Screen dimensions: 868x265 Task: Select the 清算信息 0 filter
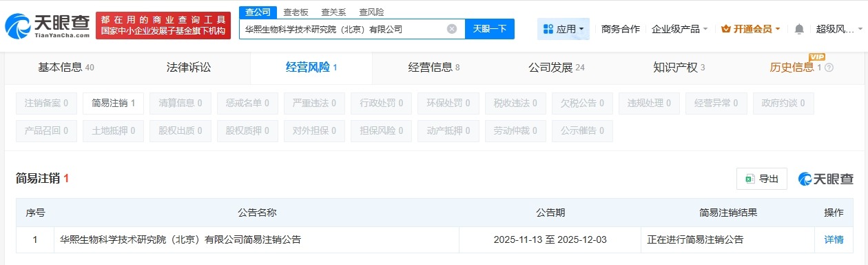click(x=180, y=104)
